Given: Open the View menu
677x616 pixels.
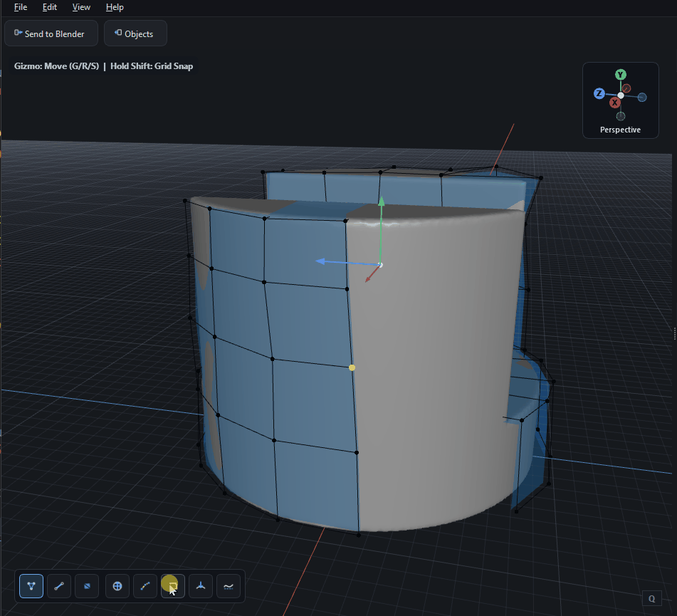Looking at the screenshot, I should [81, 7].
